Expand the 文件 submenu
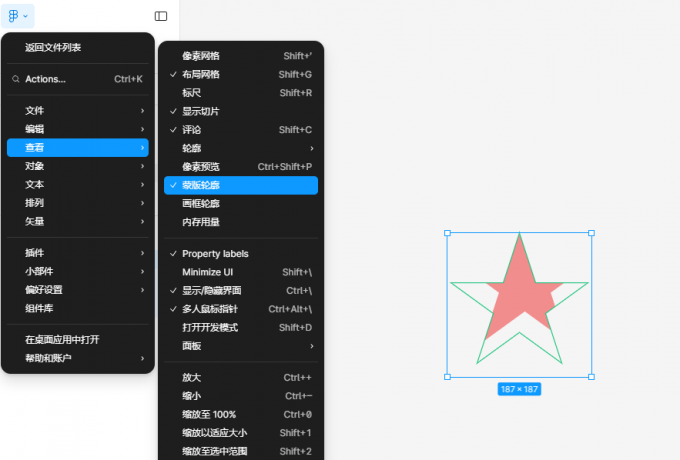The height and width of the screenshot is (460, 680). tap(78, 111)
